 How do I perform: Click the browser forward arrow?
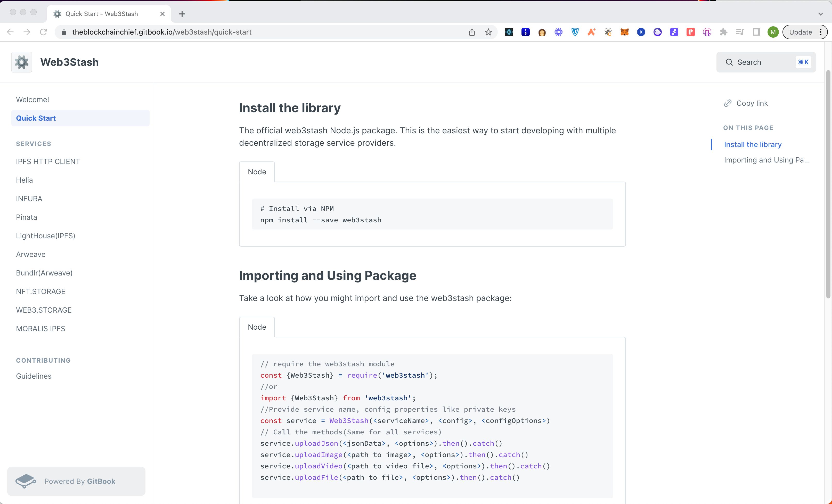(x=27, y=32)
